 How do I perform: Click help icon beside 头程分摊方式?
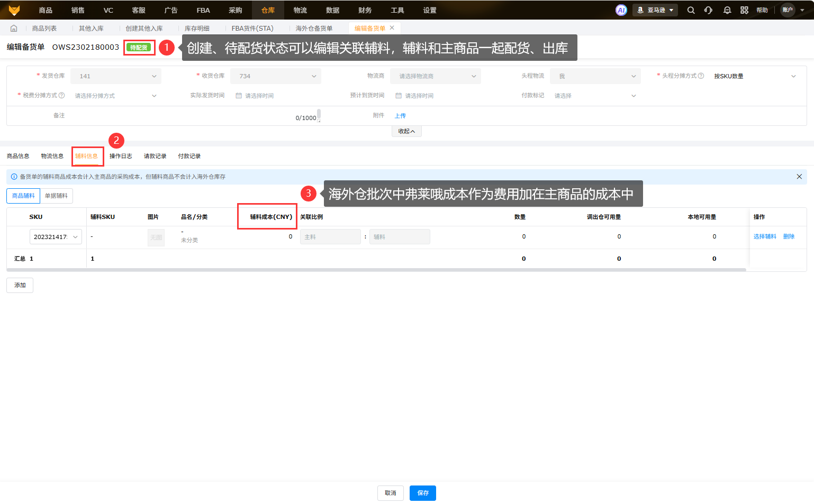(x=701, y=76)
